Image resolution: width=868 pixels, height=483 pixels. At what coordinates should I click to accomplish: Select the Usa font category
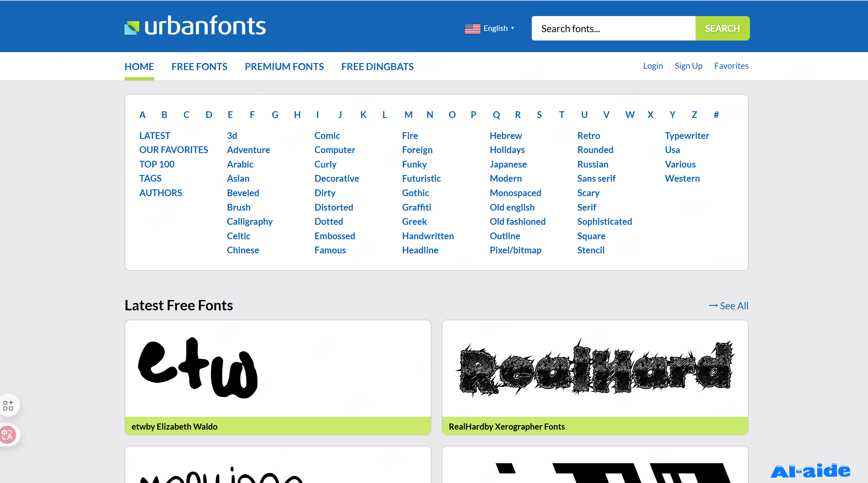click(672, 150)
